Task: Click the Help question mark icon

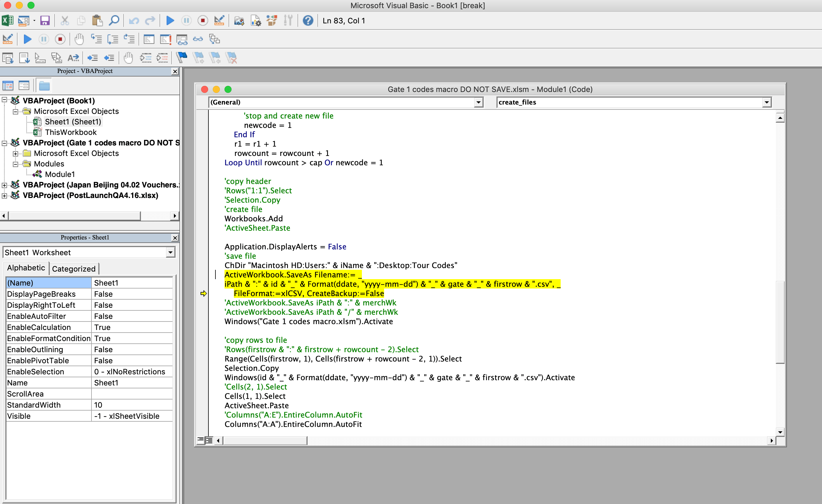Action: [x=308, y=21]
